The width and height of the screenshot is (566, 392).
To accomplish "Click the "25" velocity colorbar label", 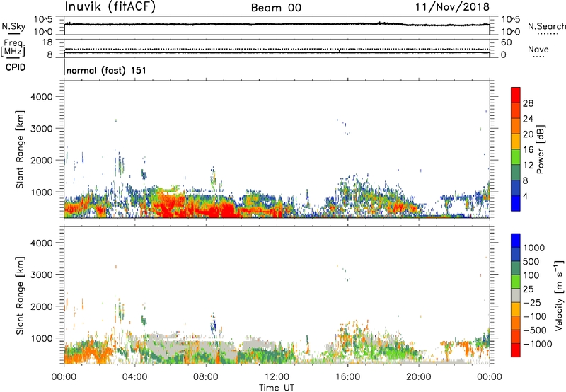I will click(528, 289).
